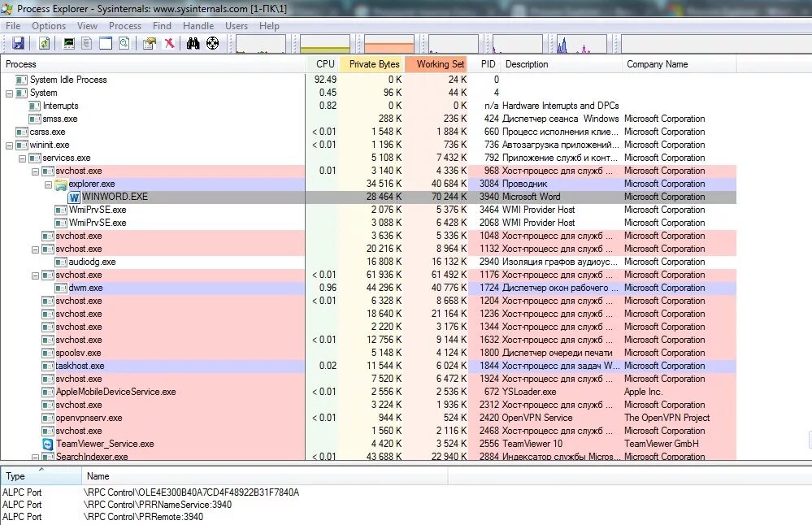Image resolution: width=812 pixels, height=525 pixels.
Task: Open the System Information graph icon
Action: coord(69,44)
